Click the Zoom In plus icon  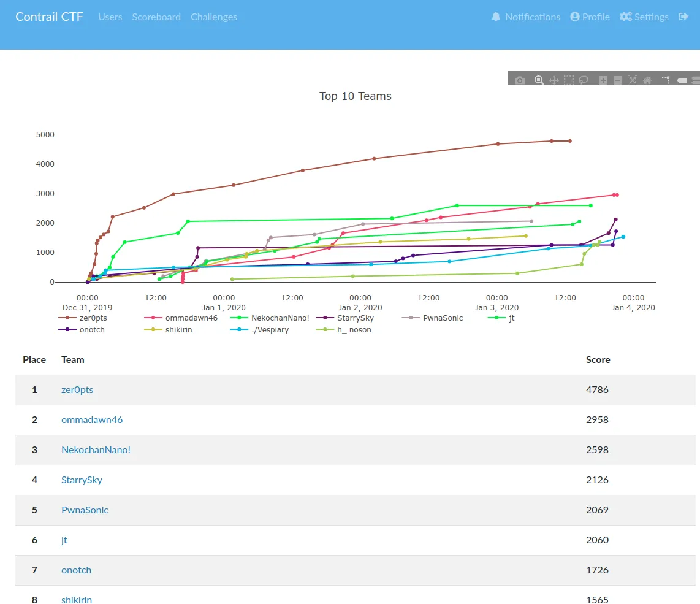(603, 80)
